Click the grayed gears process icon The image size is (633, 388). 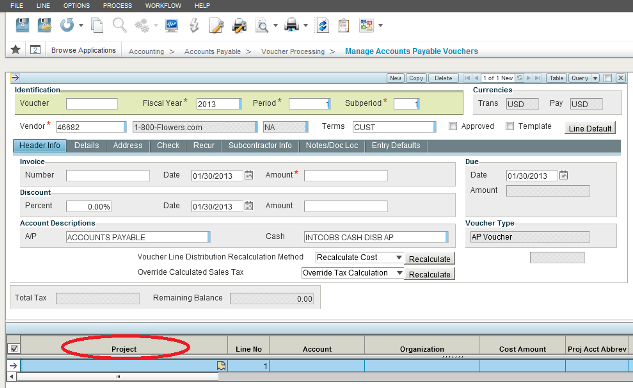(142, 25)
